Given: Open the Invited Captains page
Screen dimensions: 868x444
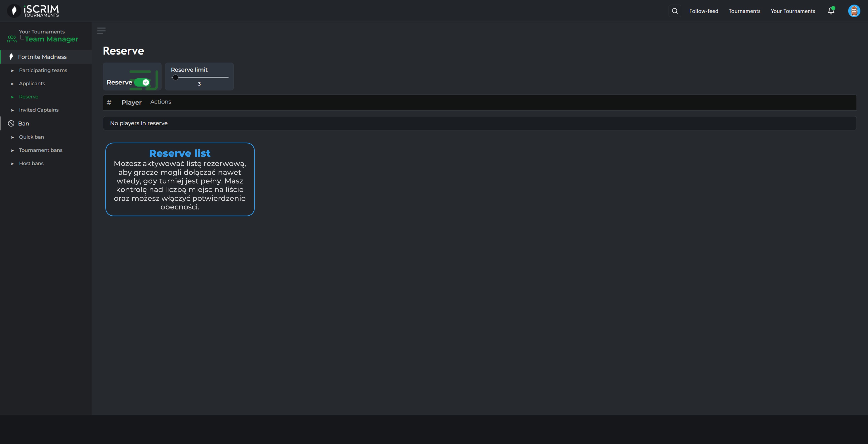Looking at the screenshot, I should click(x=39, y=110).
